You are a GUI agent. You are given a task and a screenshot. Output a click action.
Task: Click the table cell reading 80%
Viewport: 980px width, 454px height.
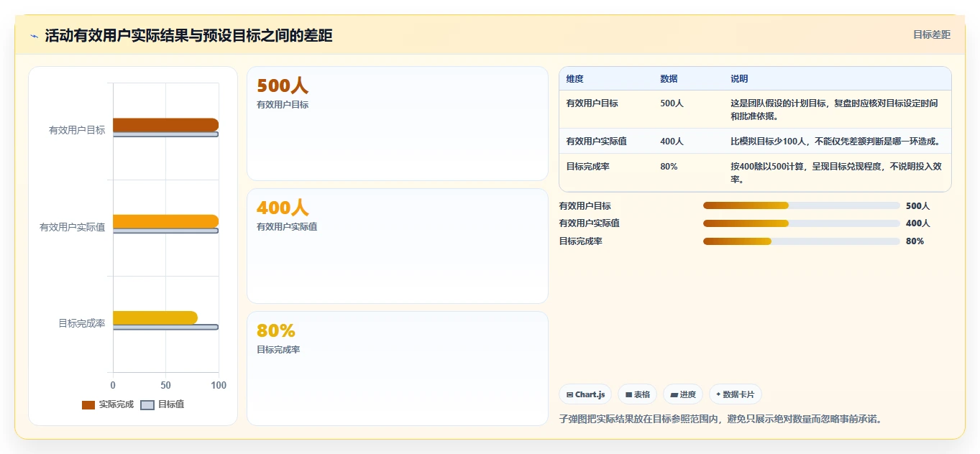pos(669,167)
